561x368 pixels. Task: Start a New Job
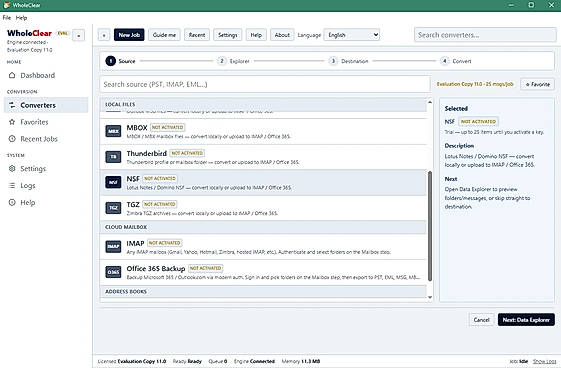[x=129, y=35]
